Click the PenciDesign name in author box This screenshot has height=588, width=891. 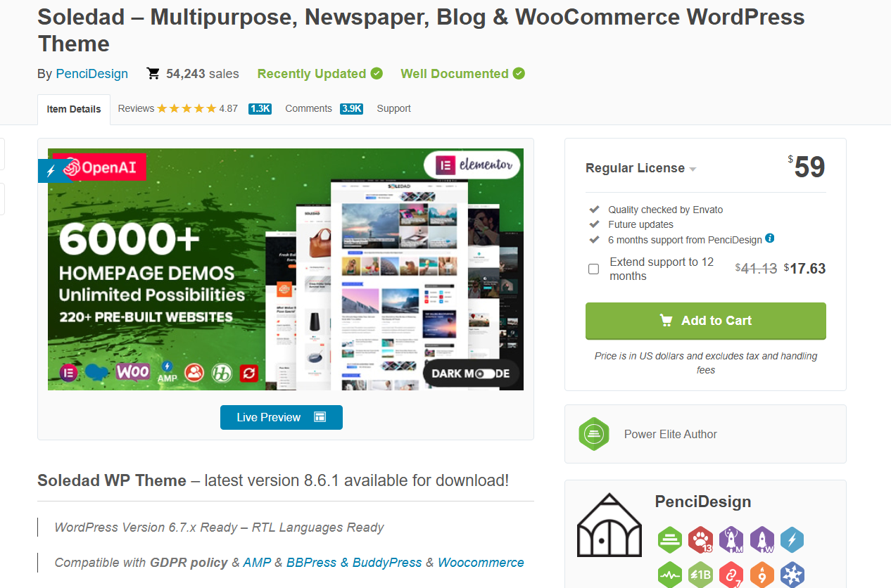(x=703, y=501)
